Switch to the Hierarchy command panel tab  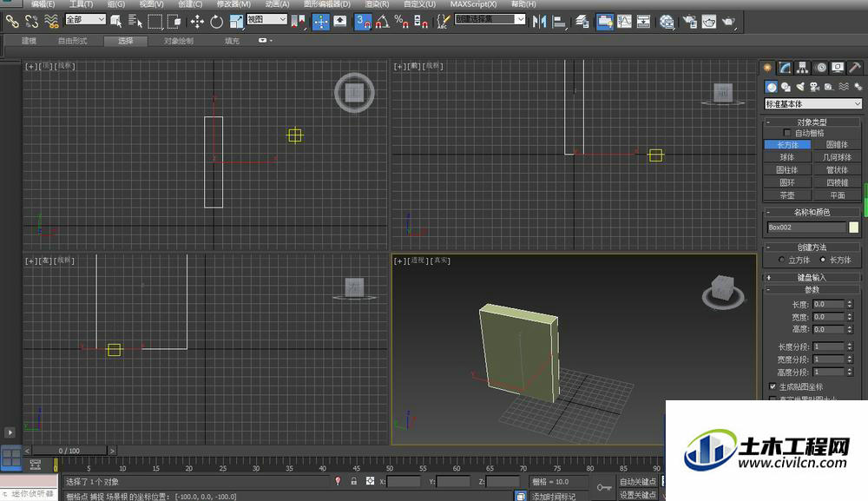click(802, 68)
